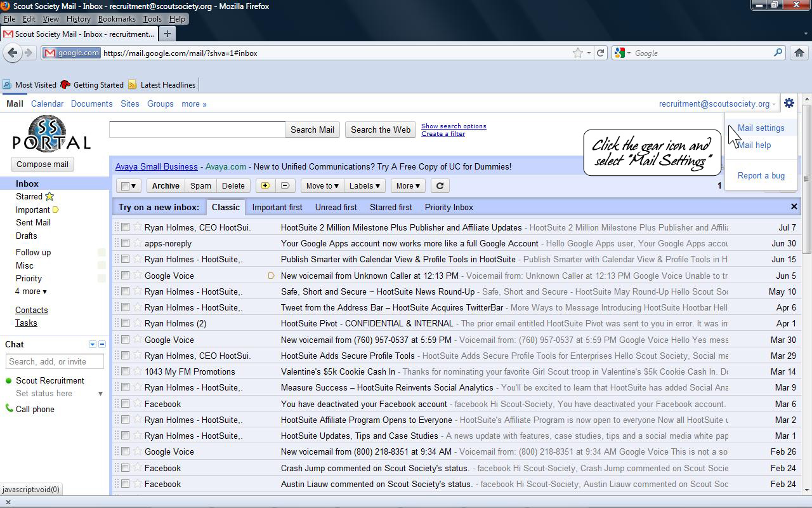Select Mail settings from the gear menu

(761, 128)
